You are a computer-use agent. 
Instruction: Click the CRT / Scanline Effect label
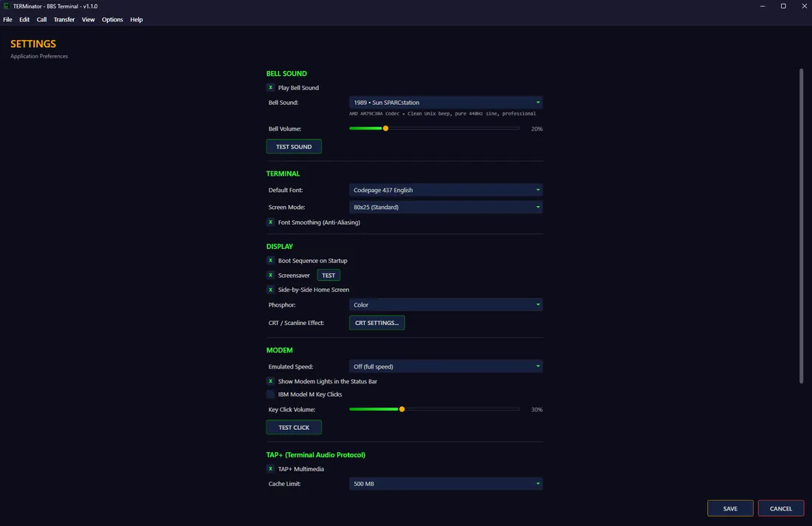pos(296,323)
